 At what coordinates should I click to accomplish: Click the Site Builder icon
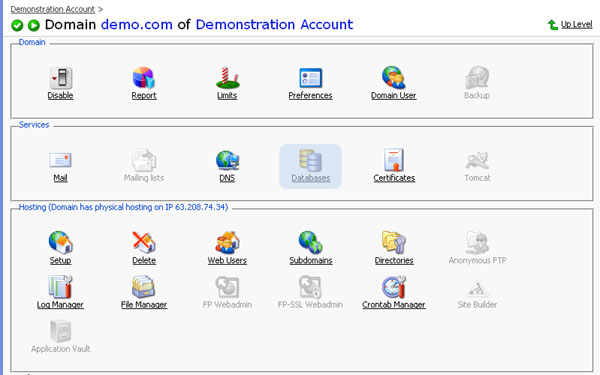pyautogui.click(x=477, y=289)
